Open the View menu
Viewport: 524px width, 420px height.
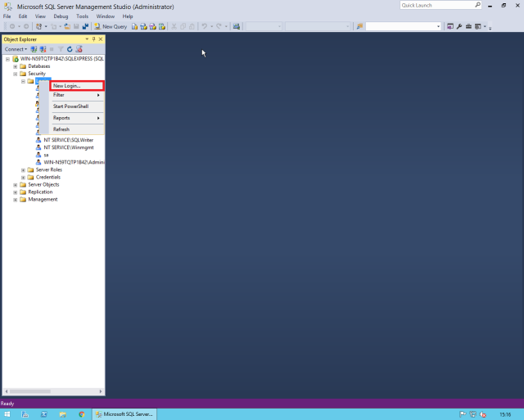pyautogui.click(x=40, y=16)
